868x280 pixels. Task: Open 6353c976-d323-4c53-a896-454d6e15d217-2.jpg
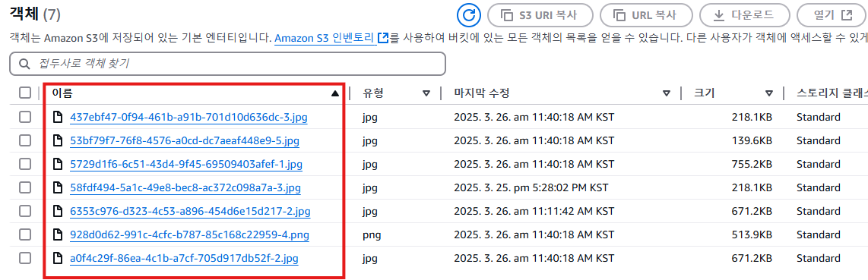coord(190,211)
